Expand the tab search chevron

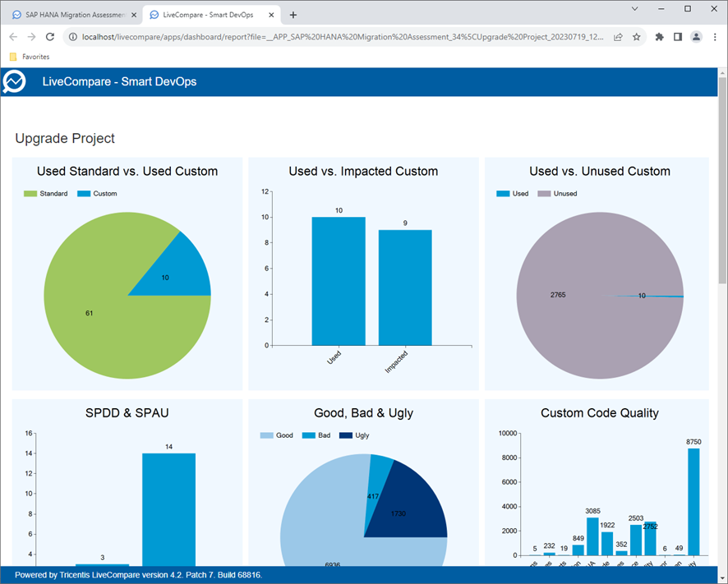[634, 9]
